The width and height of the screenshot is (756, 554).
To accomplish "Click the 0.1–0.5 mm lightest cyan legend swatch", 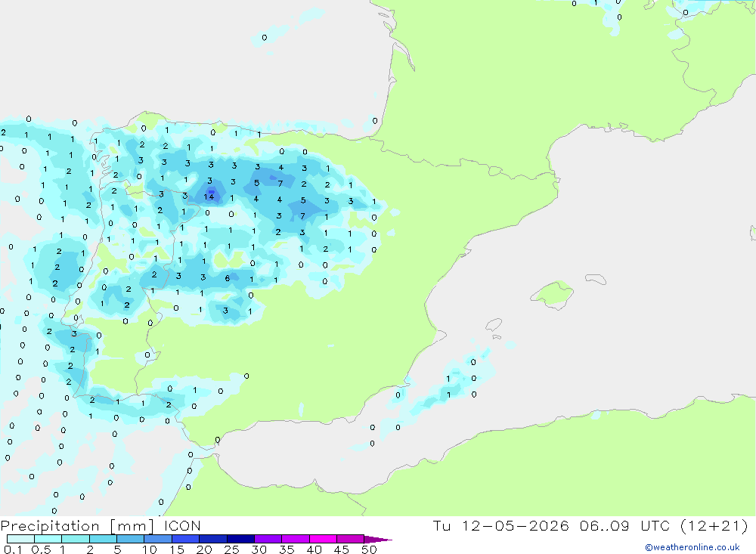I will [20, 539].
